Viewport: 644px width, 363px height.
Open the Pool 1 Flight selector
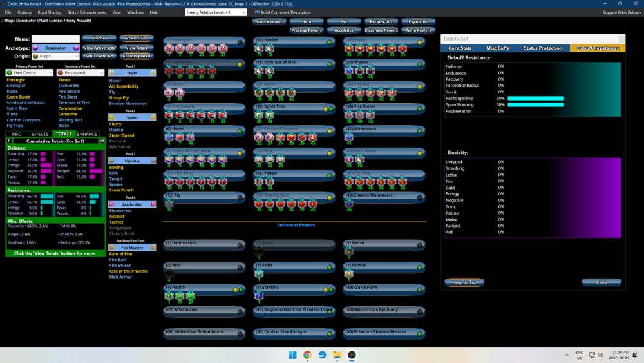coord(132,73)
